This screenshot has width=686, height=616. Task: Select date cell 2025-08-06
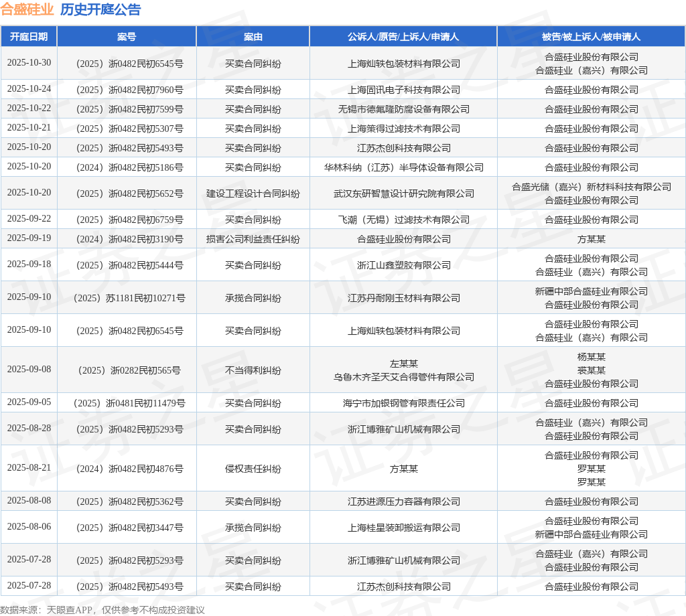click(29, 526)
